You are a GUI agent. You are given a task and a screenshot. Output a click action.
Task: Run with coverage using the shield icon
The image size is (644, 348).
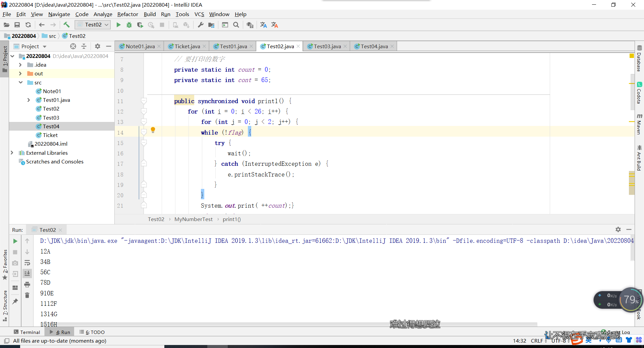pos(140,25)
